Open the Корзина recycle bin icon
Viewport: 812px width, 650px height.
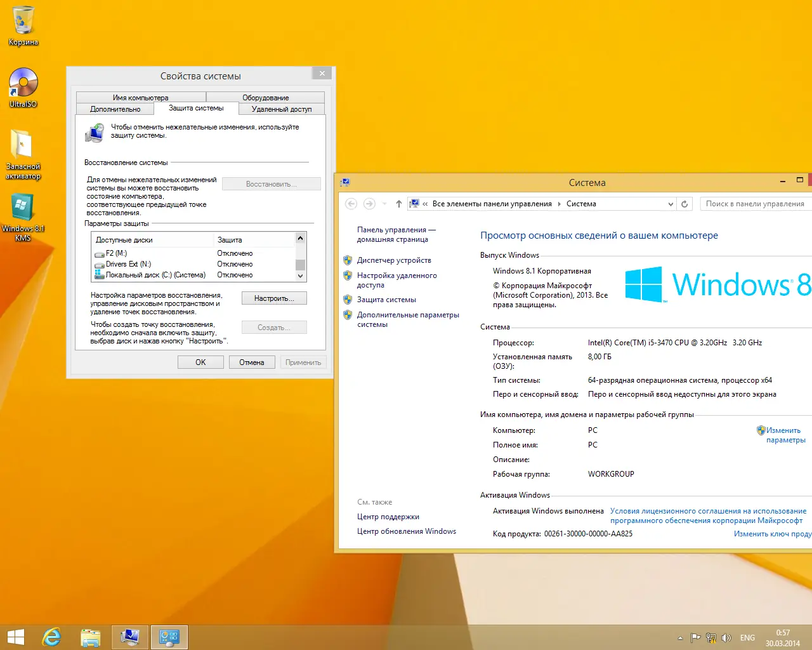23,26
